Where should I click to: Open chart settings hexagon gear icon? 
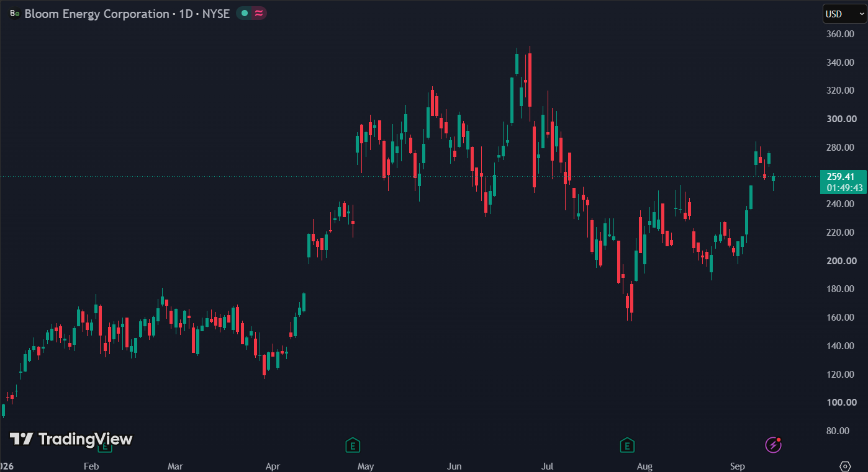pos(845,466)
